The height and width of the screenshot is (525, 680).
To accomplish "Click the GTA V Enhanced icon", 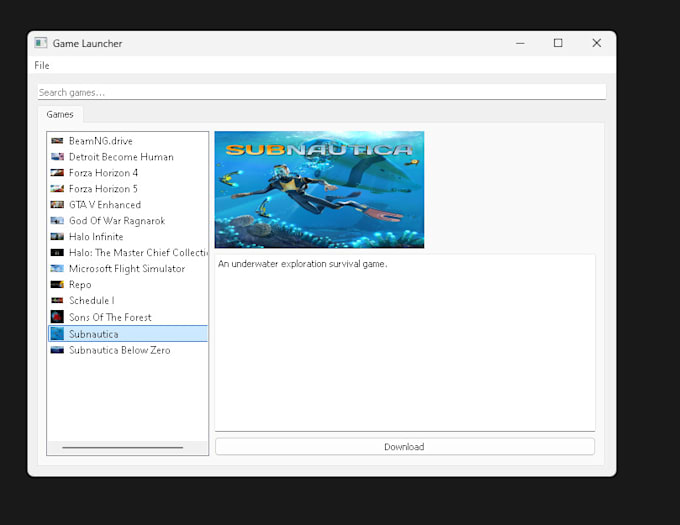I will (x=57, y=205).
